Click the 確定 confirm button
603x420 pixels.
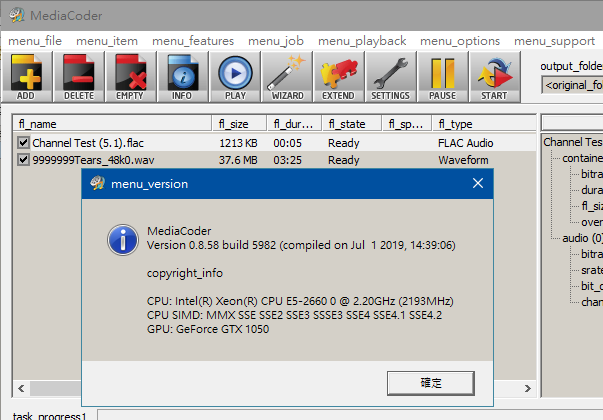[x=431, y=383]
